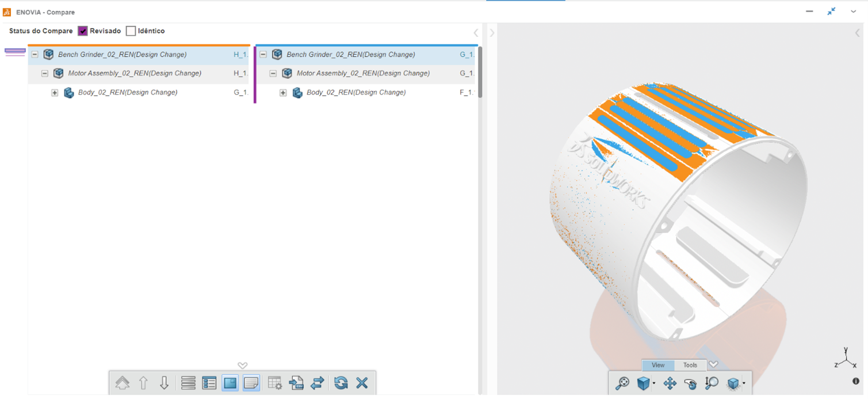Open the table settings gear icon
868x399 pixels.
[x=275, y=383]
